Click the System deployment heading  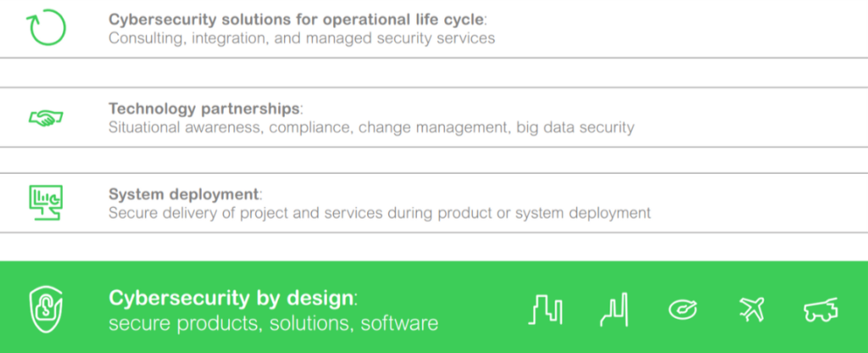click(x=183, y=194)
